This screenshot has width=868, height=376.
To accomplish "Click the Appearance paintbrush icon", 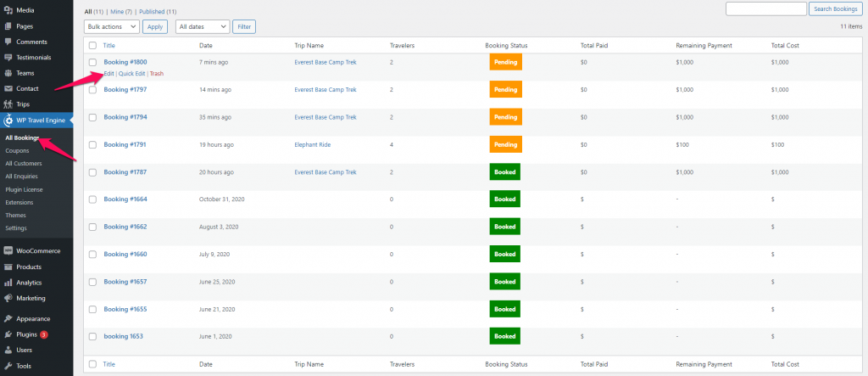I will point(8,319).
